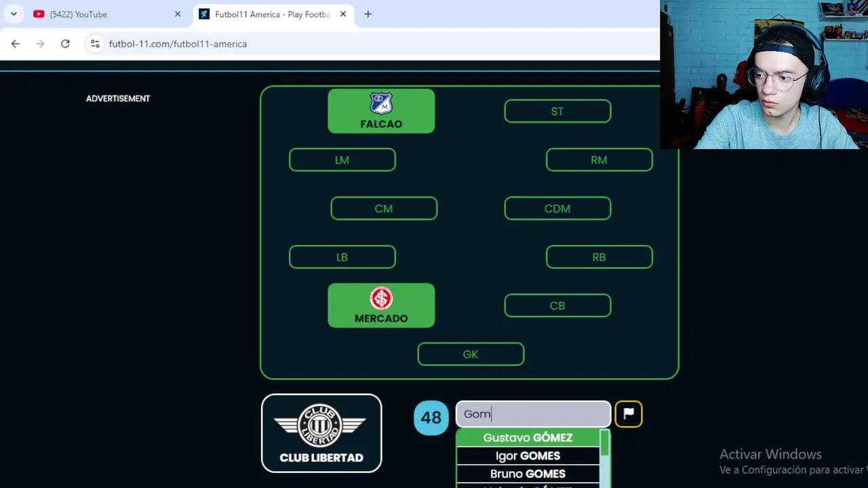Click the ADVERTISEMENT label
Image resolution: width=868 pixels, height=488 pixels.
[x=118, y=98]
